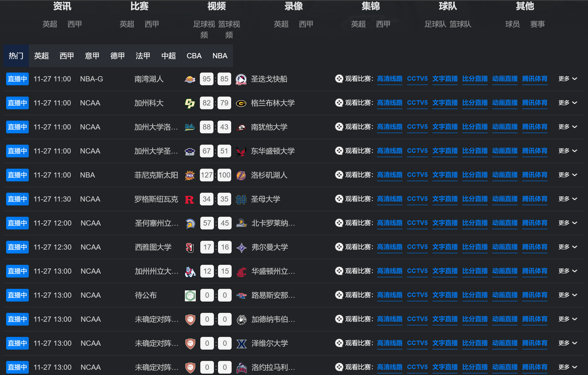The width and height of the screenshot is (588, 375).
Task: Select the 热门 tab
Action: tap(16, 56)
